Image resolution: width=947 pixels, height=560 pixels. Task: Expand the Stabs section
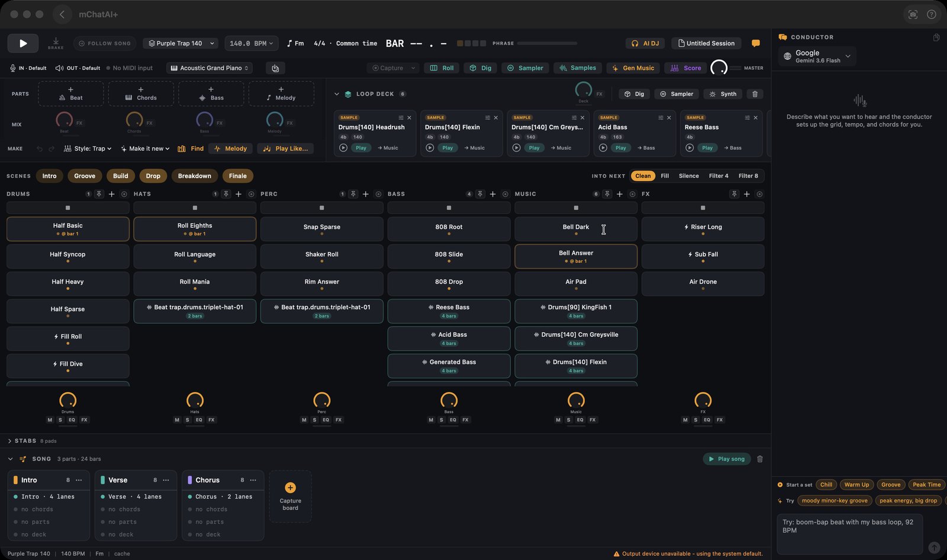(x=9, y=441)
